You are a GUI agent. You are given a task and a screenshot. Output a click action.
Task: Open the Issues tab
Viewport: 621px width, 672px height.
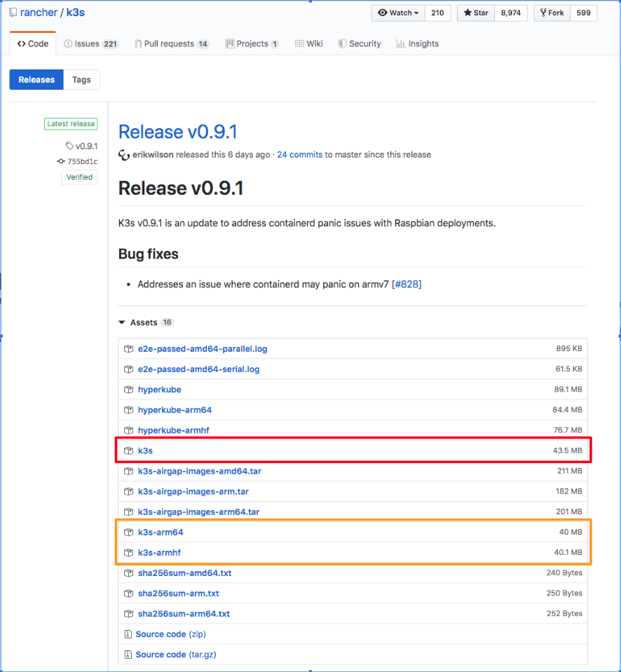(91, 43)
